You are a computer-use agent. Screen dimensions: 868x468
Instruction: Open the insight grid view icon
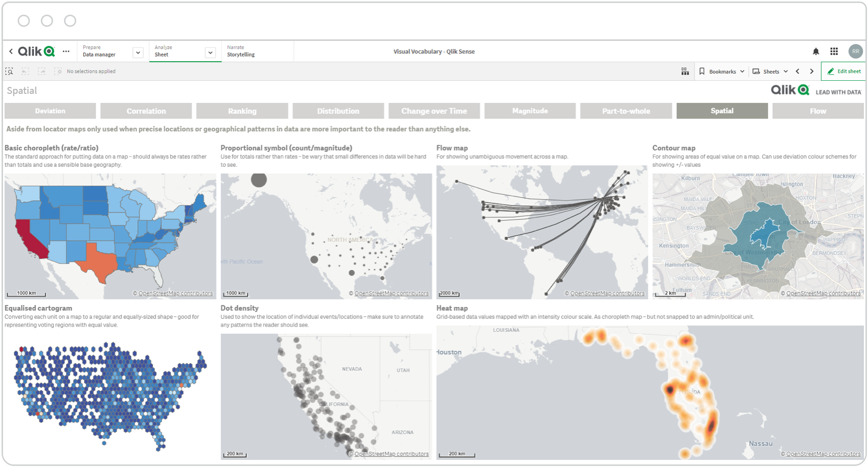pos(685,71)
